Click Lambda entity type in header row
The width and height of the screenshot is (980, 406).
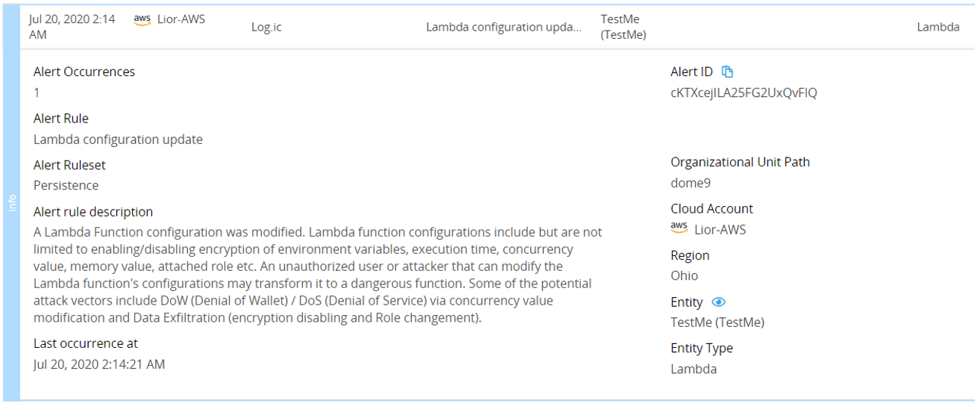click(938, 27)
